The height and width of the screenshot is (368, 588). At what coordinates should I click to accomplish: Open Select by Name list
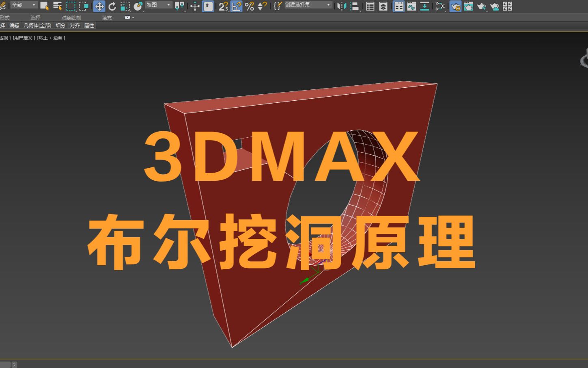click(58, 6)
